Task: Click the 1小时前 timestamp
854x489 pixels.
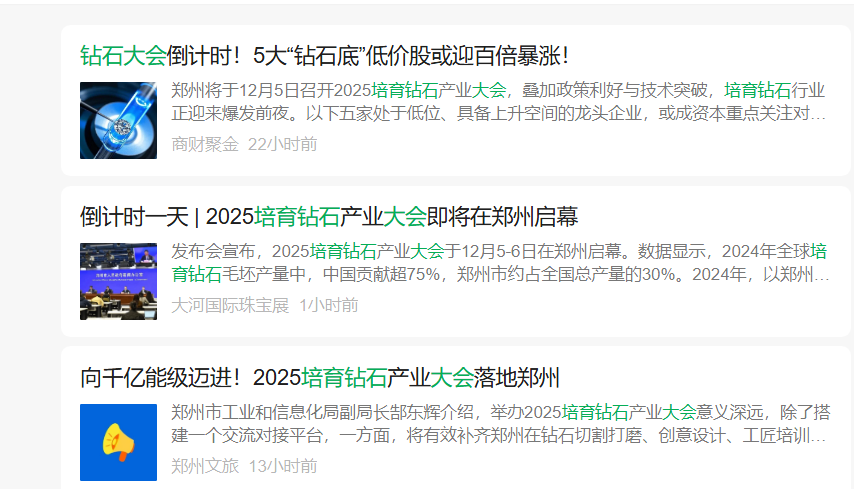Action: (329, 305)
